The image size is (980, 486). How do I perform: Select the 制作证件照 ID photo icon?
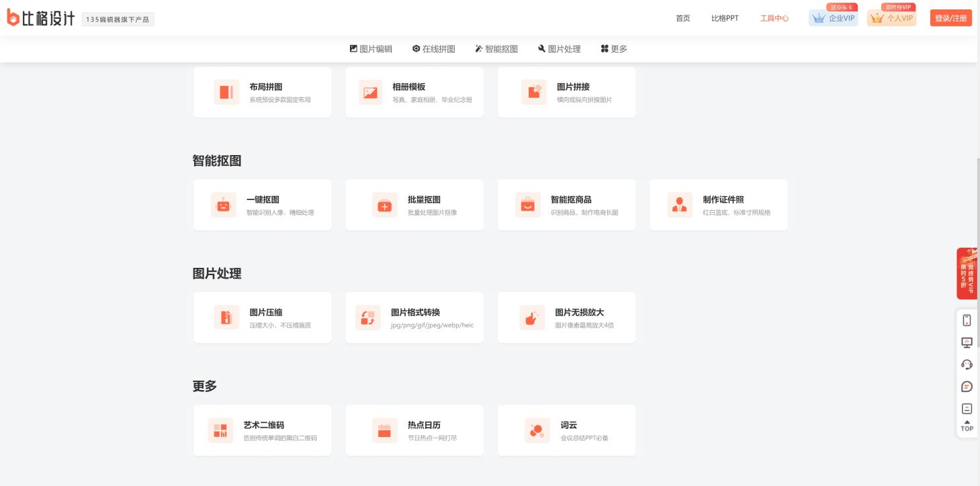[680, 205]
